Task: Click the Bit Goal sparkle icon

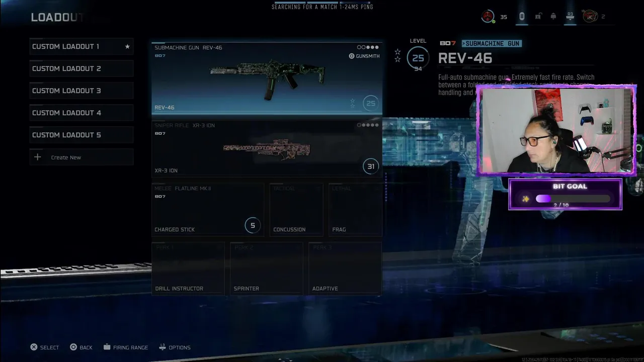Action: point(526,199)
